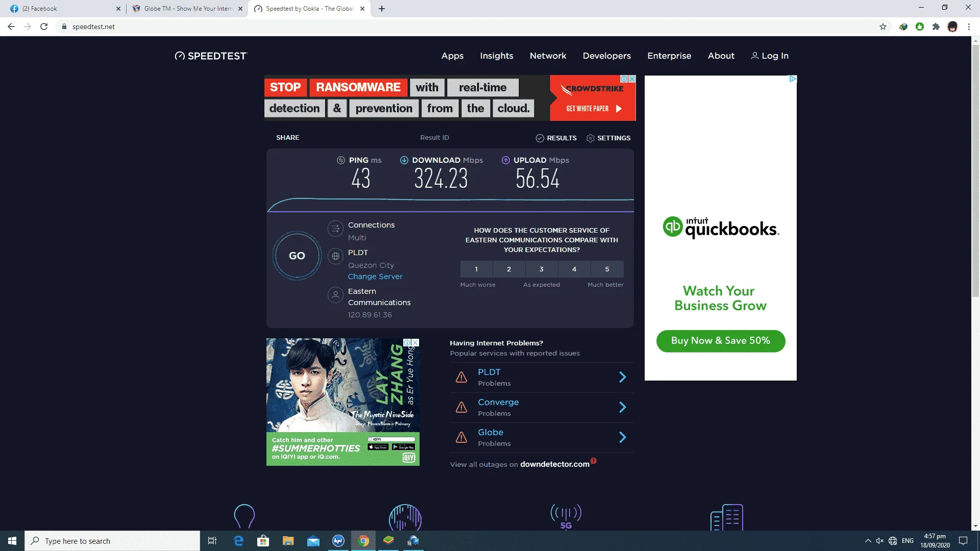The image size is (980, 551).
Task: Click the warning icon beside Globe
Action: [x=461, y=437]
